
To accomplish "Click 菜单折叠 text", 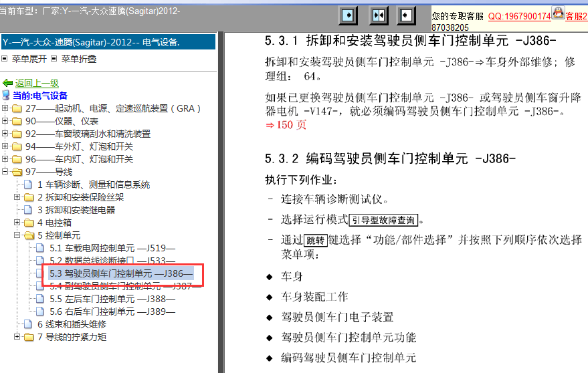I will [x=79, y=59].
